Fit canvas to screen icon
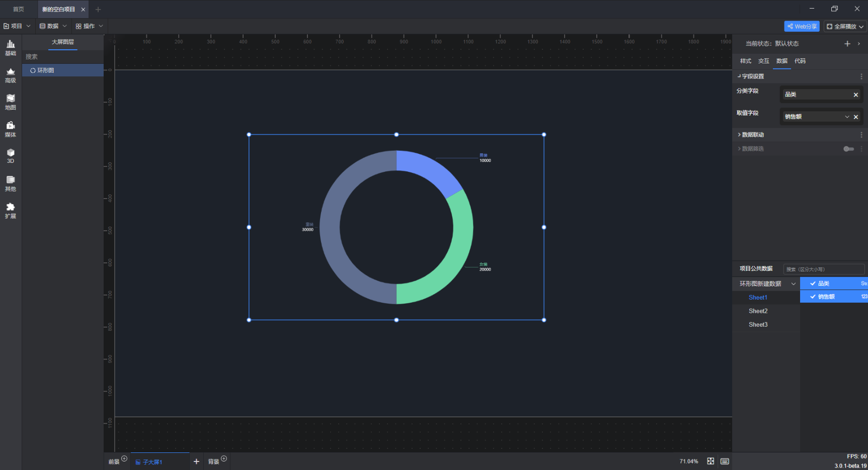Screen dimensions: 868x470 click(x=711, y=461)
